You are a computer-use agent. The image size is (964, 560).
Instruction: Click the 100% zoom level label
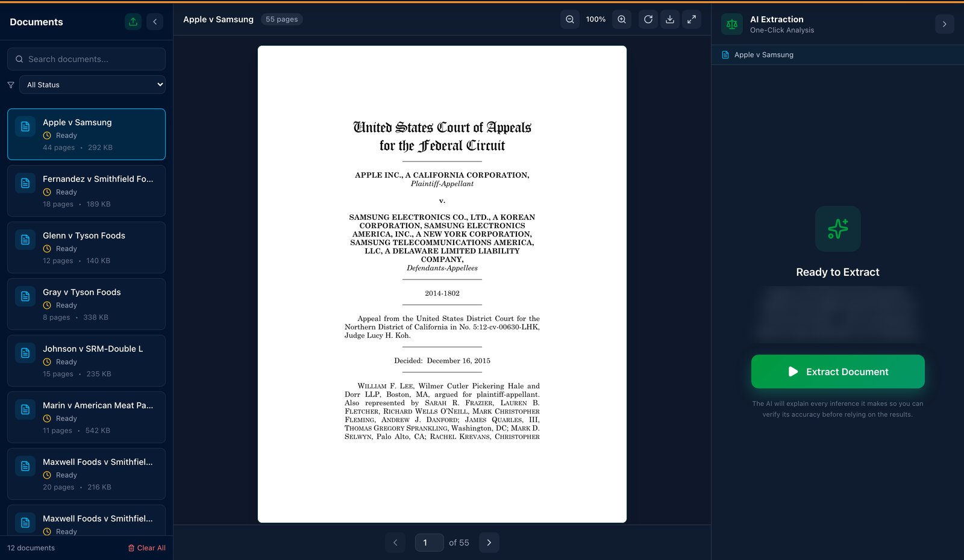point(596,19)
